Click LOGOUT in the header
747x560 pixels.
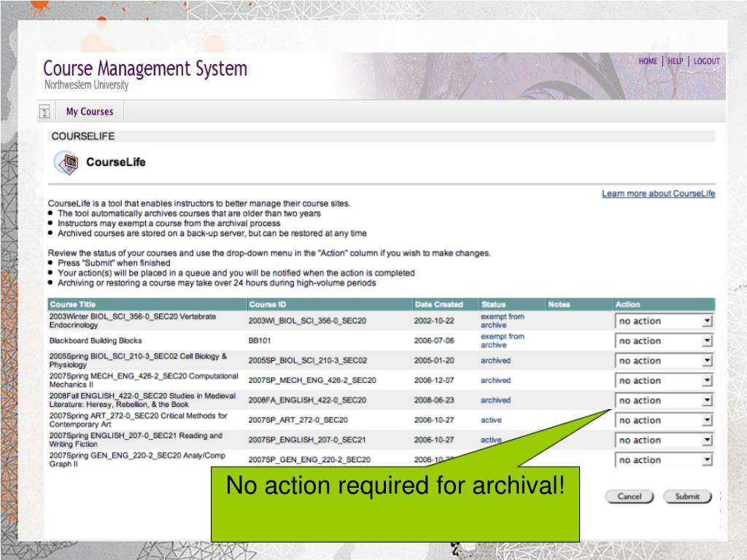pyautogui.click(x=706, y=61)
